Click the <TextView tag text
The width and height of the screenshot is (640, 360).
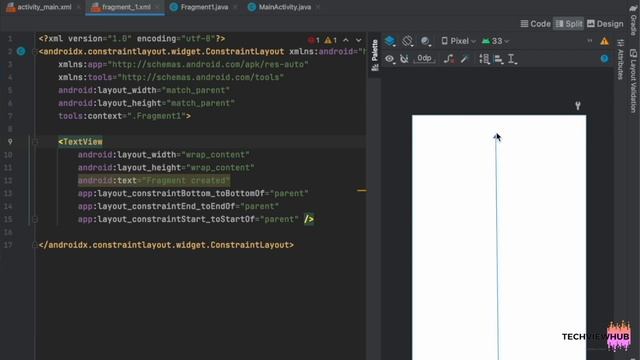pos(80,142)
